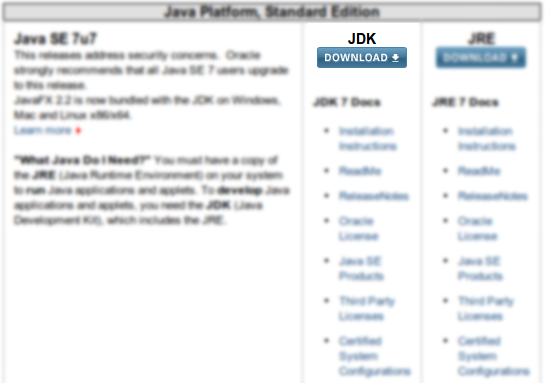
Task: Open JRE ReleaseNotes link
Action: coord(493,196)
